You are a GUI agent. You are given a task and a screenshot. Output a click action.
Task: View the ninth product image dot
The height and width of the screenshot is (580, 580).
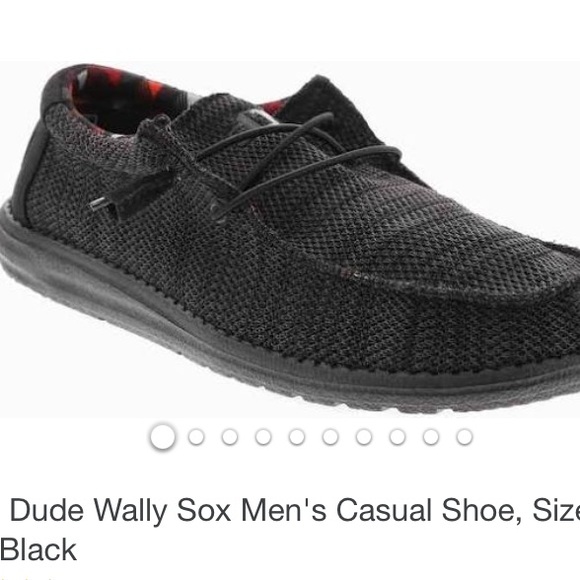coord(431,437)
